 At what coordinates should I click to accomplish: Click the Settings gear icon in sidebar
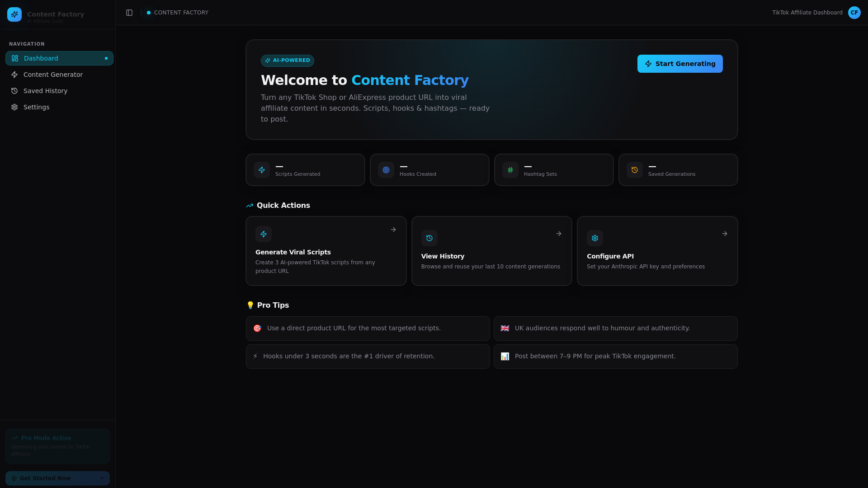[14, 107]
